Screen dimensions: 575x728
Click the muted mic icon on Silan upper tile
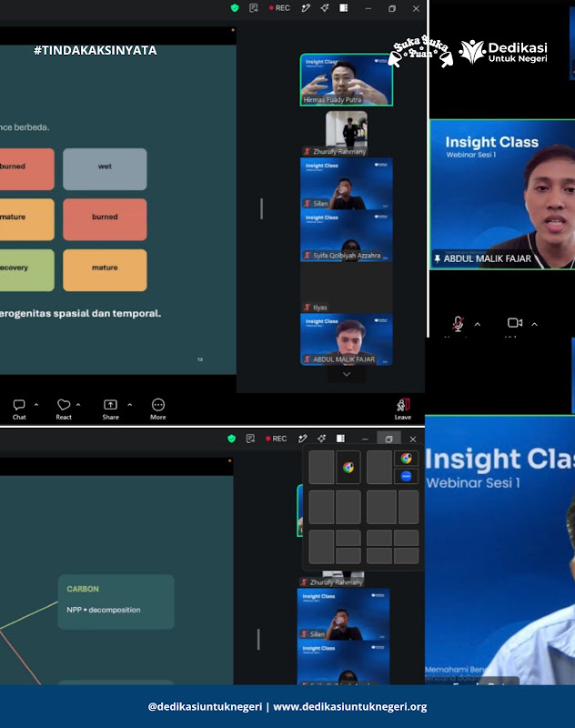coord(307,203)
